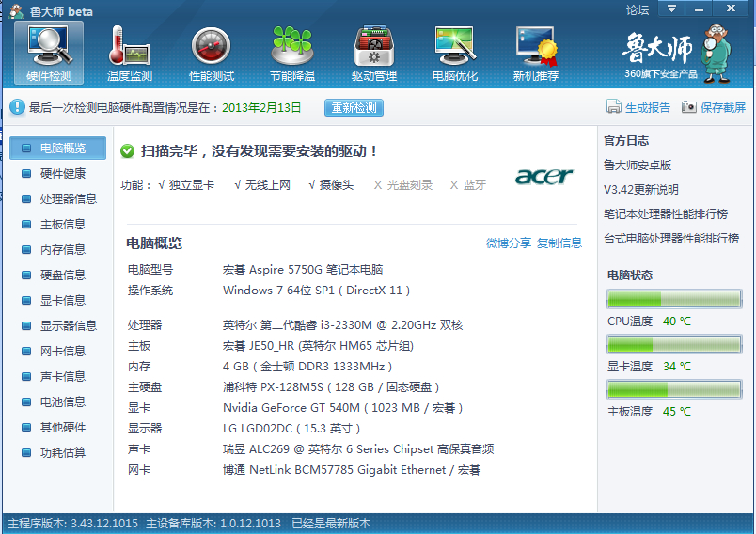
Task: Click the CPU温度 progress bar
Action: (x=674, y=299)
